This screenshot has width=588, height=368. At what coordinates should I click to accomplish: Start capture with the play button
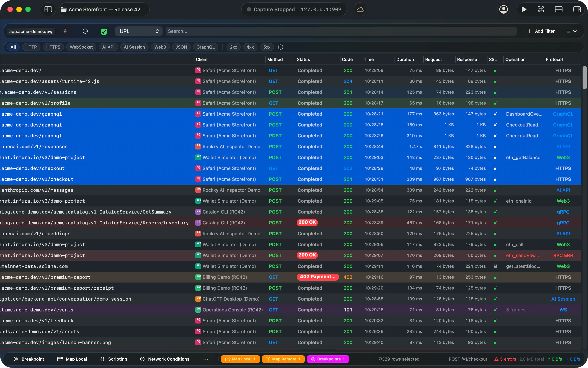524,10
